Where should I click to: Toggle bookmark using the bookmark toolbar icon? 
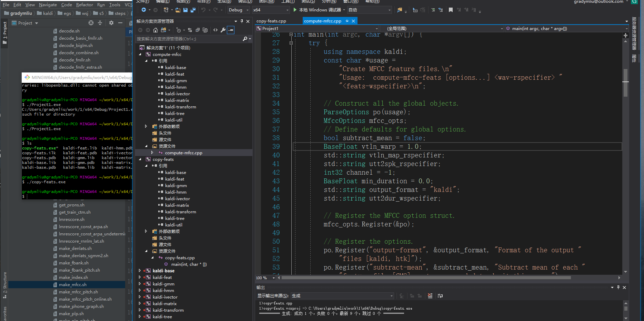(451, 10)
